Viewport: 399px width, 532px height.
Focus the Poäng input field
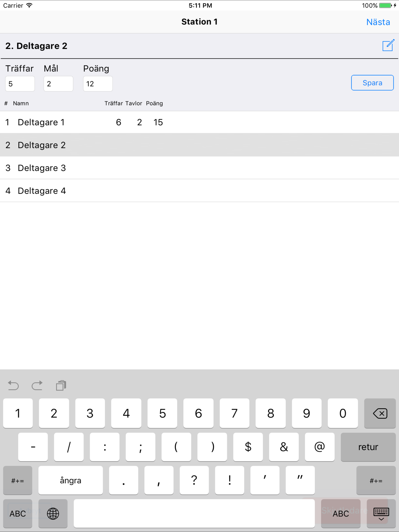98,84
